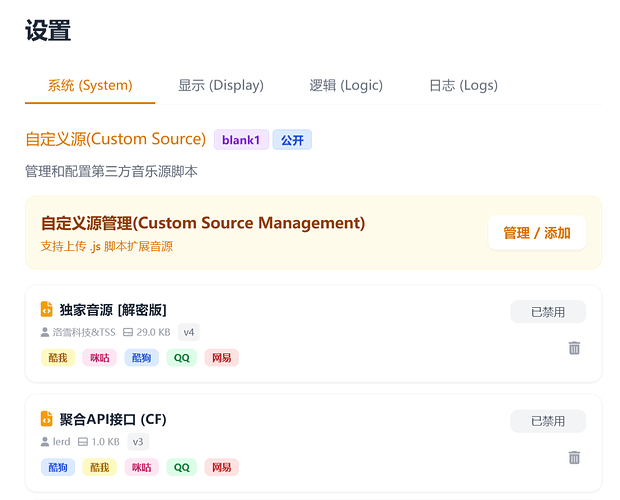Click file size icon beside 1.0 KB

pyautogui.click(x=83, y=442)
